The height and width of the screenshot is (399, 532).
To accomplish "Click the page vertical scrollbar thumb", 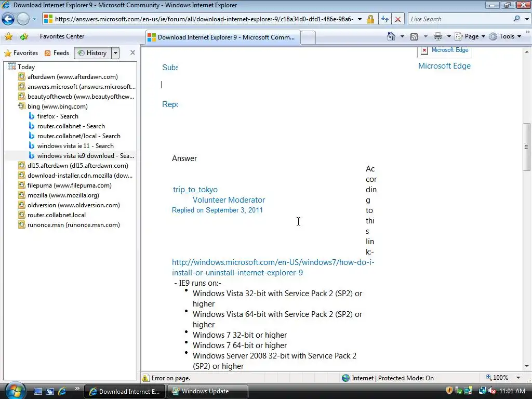I will click(x=526, y=147).
